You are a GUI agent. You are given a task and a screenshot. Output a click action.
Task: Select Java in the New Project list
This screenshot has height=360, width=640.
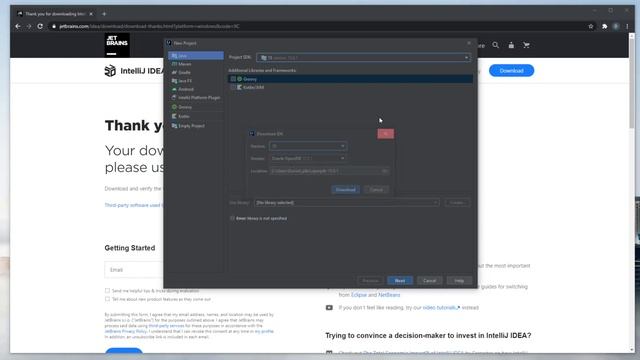[196, 56]
